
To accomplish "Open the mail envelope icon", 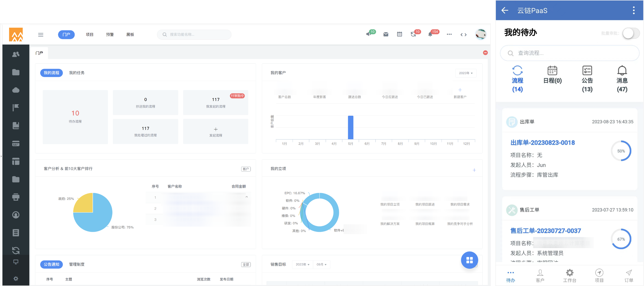I will click(385, 34).
